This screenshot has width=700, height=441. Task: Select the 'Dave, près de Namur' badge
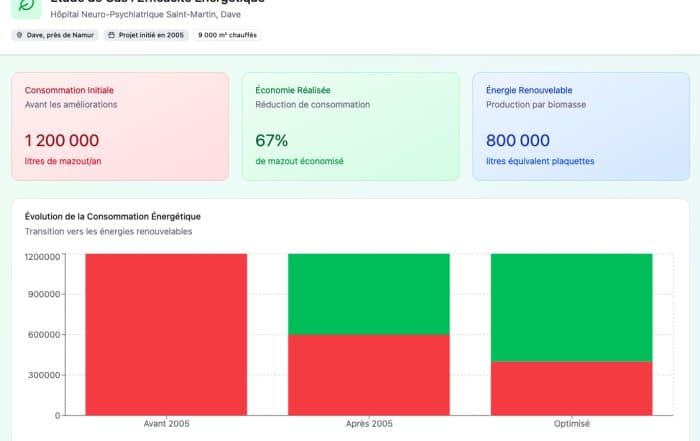(54, 35)
